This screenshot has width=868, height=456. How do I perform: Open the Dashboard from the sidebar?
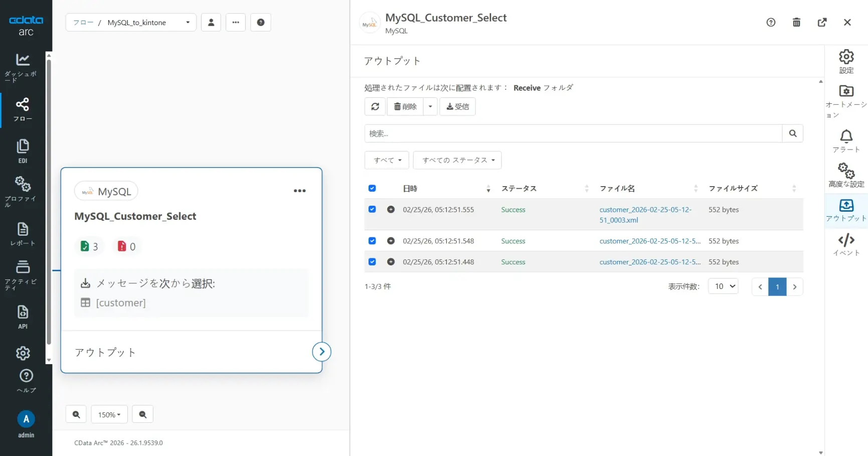[23, 66]
